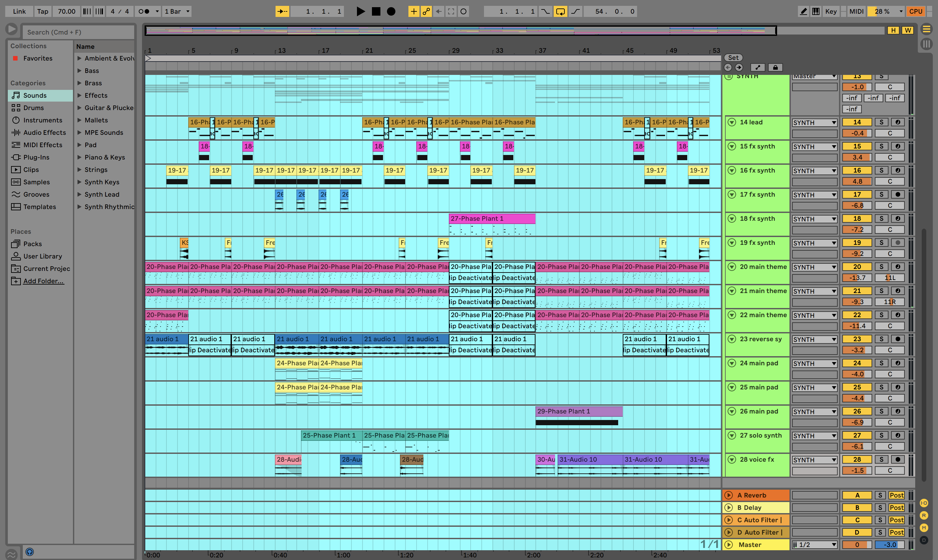938x560 pixels.
Task: Arm the 17 fx synth track
Action: click(898, 195)
